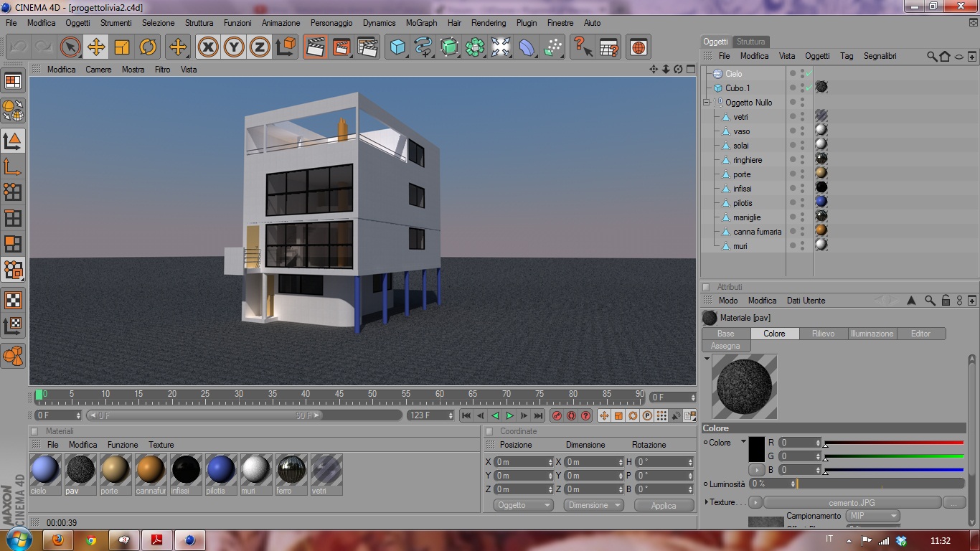The image size is (980, 551).
Task: Toggle the Z axis lock
Action: [x=260, y=47]
